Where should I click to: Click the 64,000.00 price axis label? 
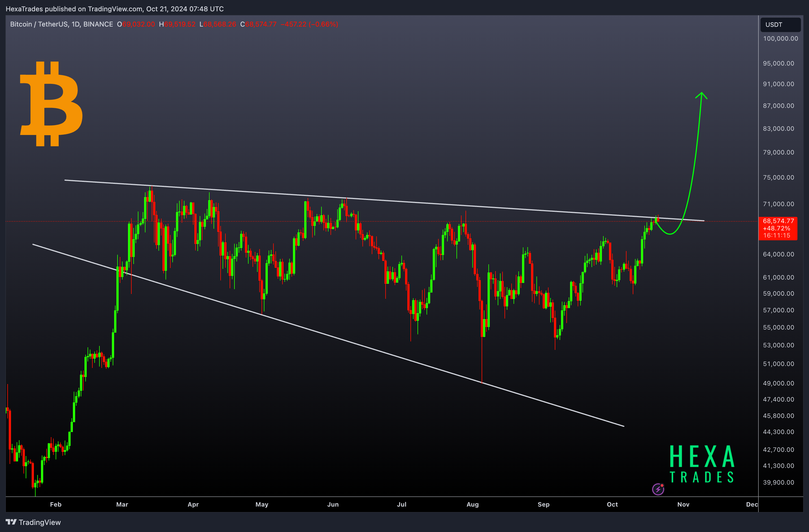click(778, 254)
